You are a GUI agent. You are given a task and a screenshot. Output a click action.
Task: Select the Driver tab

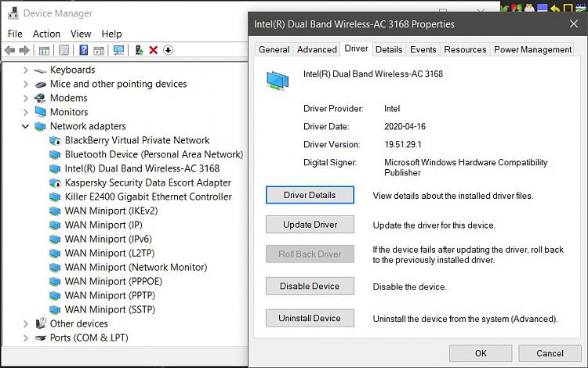coord(356,49)
